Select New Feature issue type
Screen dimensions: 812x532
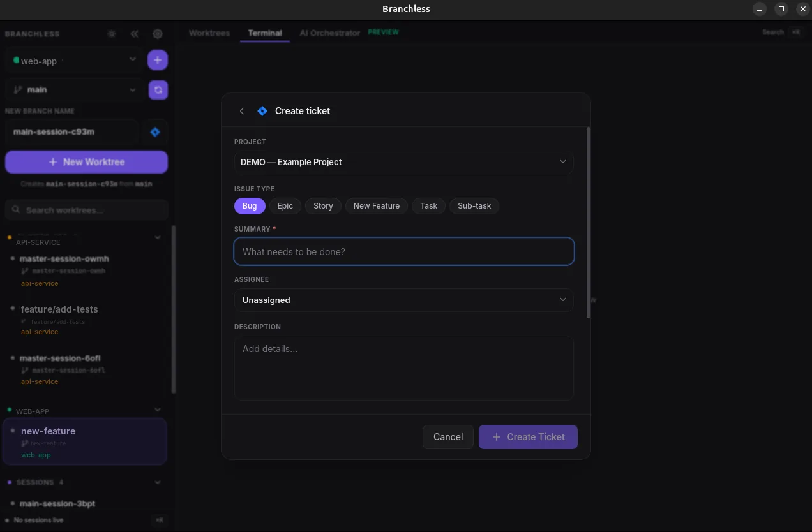point(377,206)
